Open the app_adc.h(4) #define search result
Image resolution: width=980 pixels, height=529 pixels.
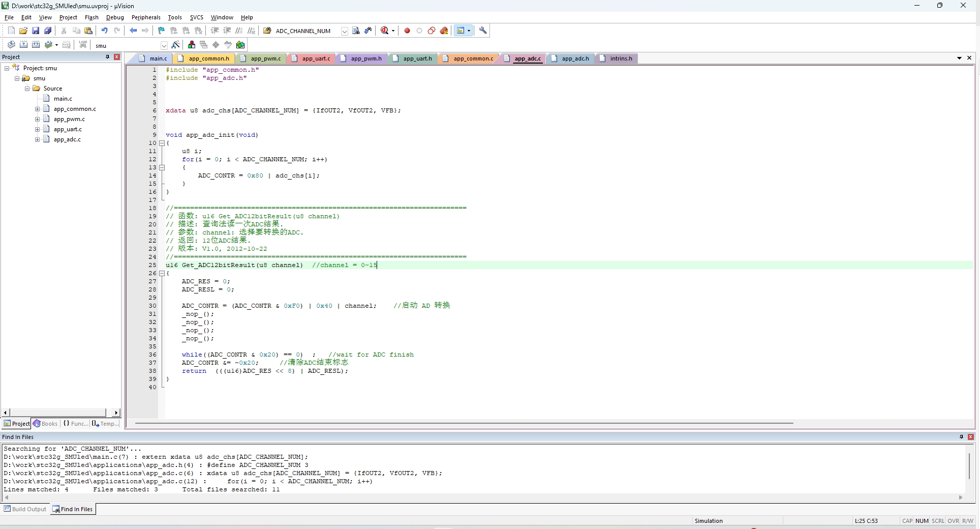[x=156, y=465]
